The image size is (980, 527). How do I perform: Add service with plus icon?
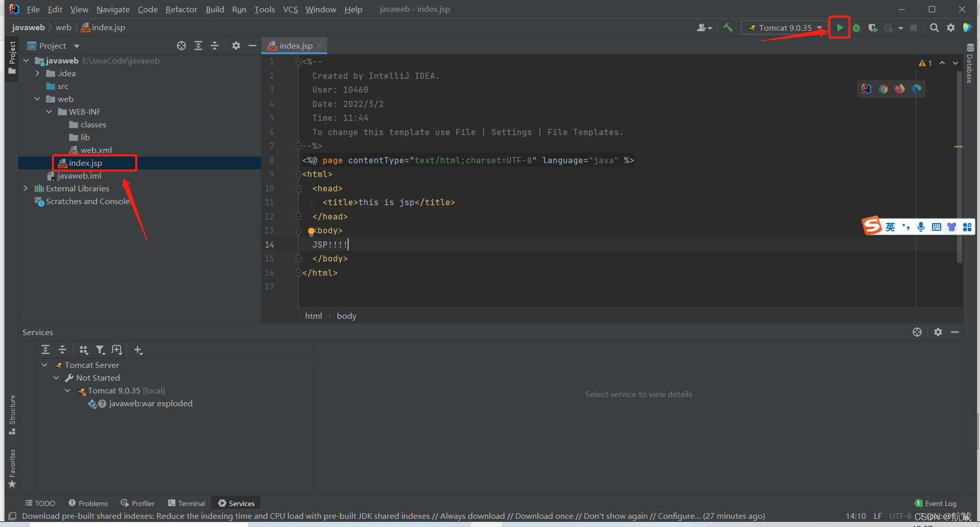tap(138, 350)
